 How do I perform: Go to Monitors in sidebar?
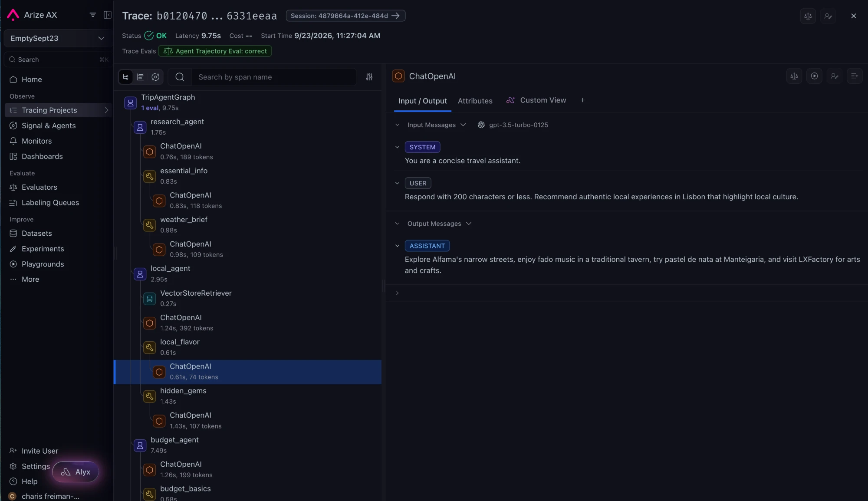pyautogui.click(x=36, y=141)
